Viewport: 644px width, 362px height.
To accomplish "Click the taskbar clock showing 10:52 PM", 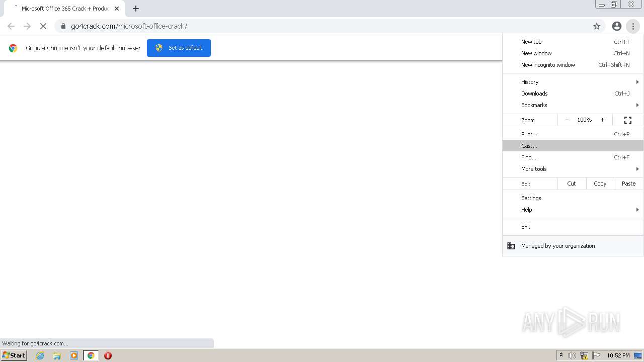I will pyautogui.click(x=618, y=355).
